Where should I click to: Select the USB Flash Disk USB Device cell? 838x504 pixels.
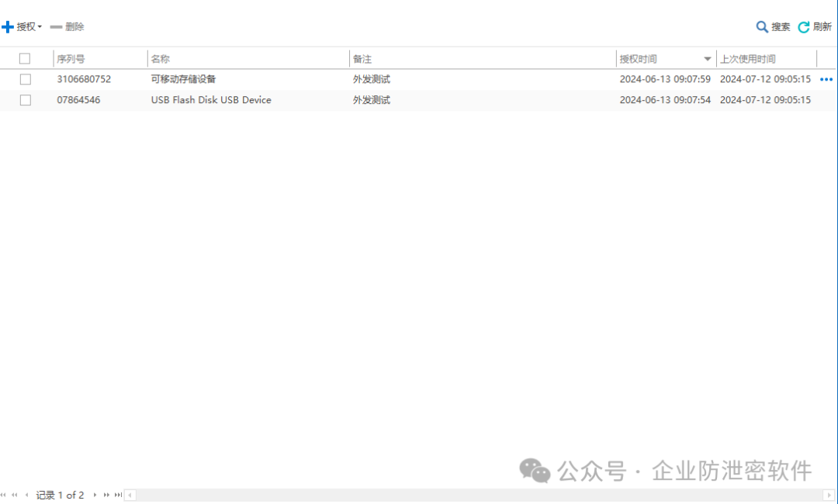[211, 100]
